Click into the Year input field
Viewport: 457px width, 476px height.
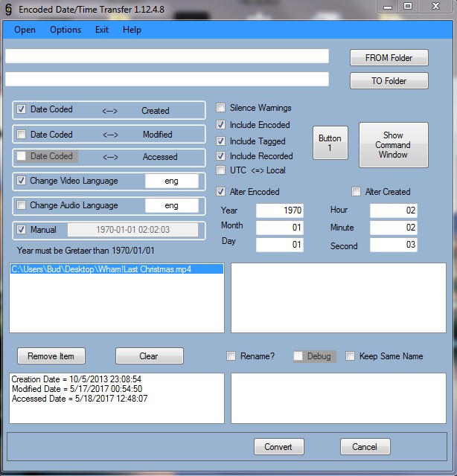pos(279,210)
